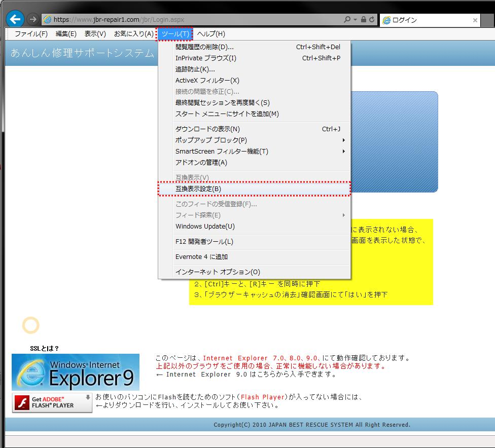Click the IE page icon beside the URL
The height and width of the screenshot is (448, 495).
[47, 20]
